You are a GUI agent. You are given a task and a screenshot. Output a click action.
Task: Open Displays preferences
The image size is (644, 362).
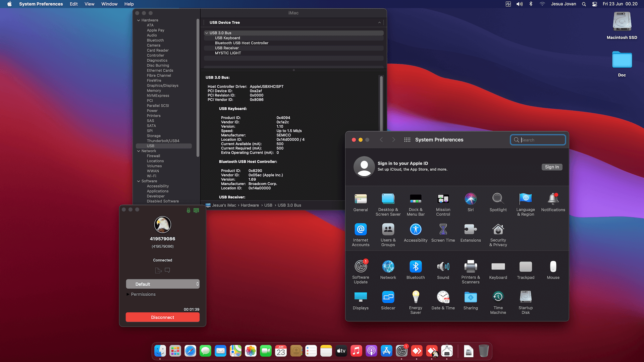tap(361, 298)
